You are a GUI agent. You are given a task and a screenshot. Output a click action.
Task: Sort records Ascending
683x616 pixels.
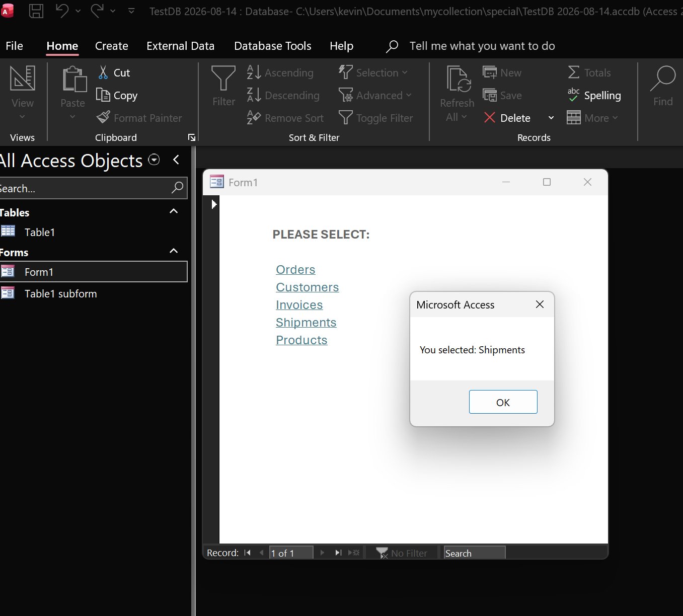pos(280,72)
